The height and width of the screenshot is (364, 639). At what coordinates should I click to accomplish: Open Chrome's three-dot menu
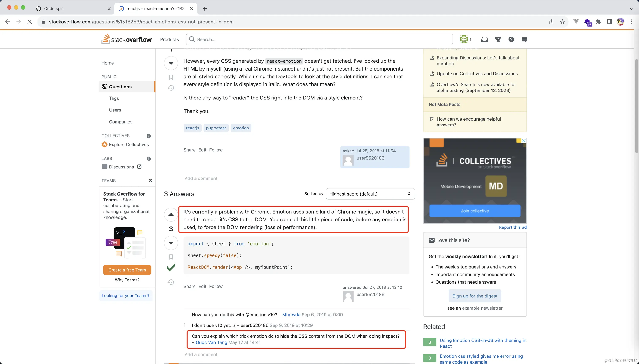click(x=631, y=22)
